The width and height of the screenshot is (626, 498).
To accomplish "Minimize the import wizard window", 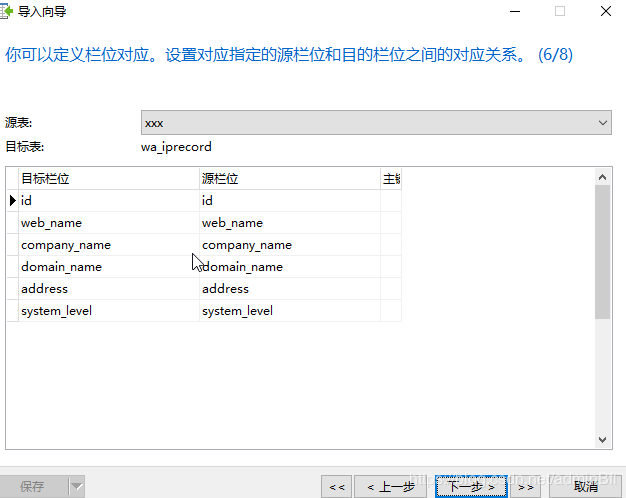I will (x=515, y=11).
